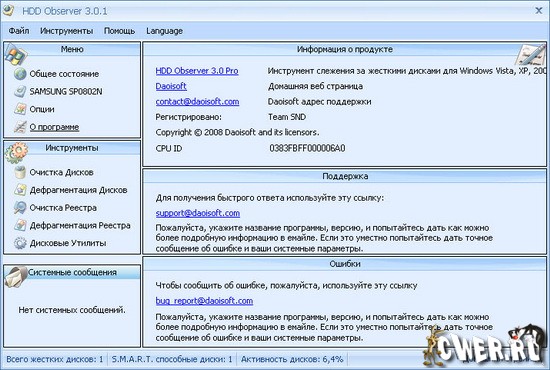The image size is (550, 370).
Task: Click bug_report@daoisoft.com link
Action: [x=204, y=301]
